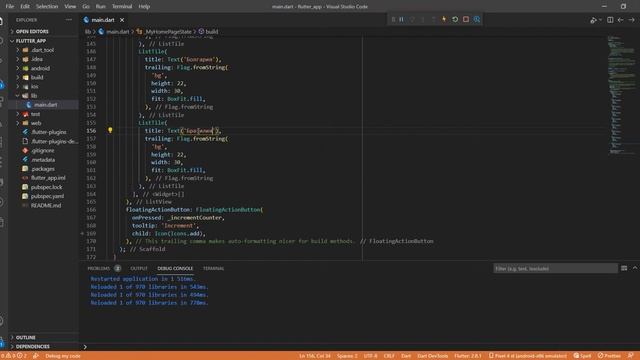The width and height of the screenshot is (640, 360).
Task: Navigate forward with the right arrow
Action: tap(631, 20)
